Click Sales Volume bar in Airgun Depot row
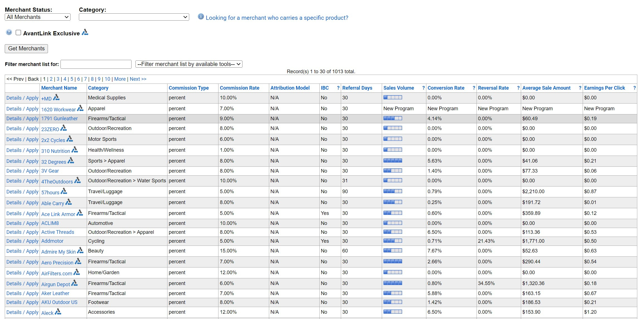 pos(393,283)
